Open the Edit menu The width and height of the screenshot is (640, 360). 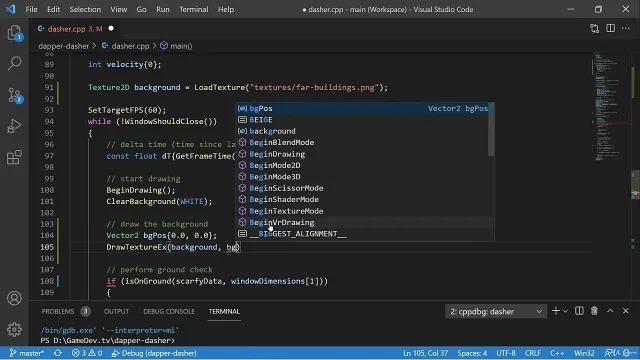pyautogui.click(x=53, y=9)
